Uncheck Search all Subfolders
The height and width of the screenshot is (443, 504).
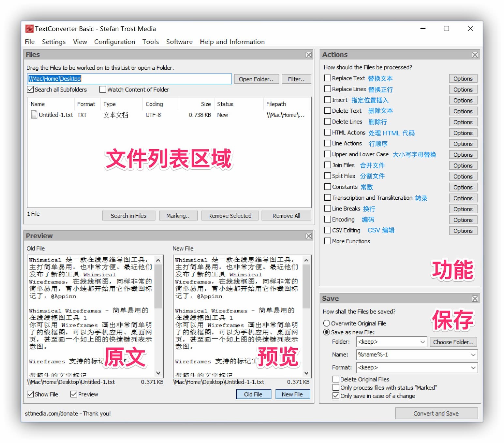(x=30, y=89)
